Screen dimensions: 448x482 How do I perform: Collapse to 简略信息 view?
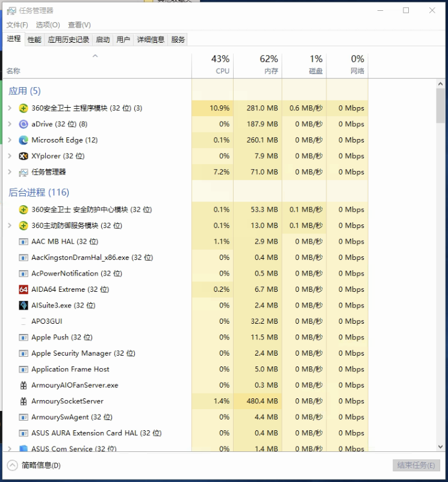(34, 465)
